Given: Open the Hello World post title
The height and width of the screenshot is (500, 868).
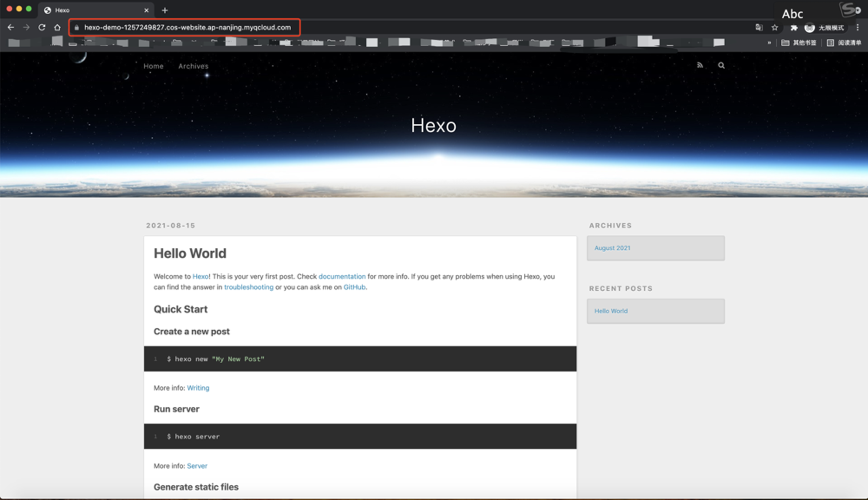Looking at the screenshot, I should point(190,253).
